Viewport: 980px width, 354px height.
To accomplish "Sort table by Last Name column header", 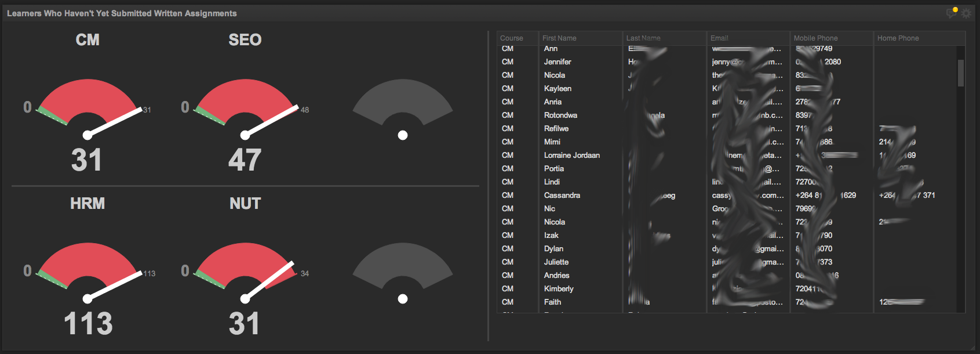I will 665,38.
